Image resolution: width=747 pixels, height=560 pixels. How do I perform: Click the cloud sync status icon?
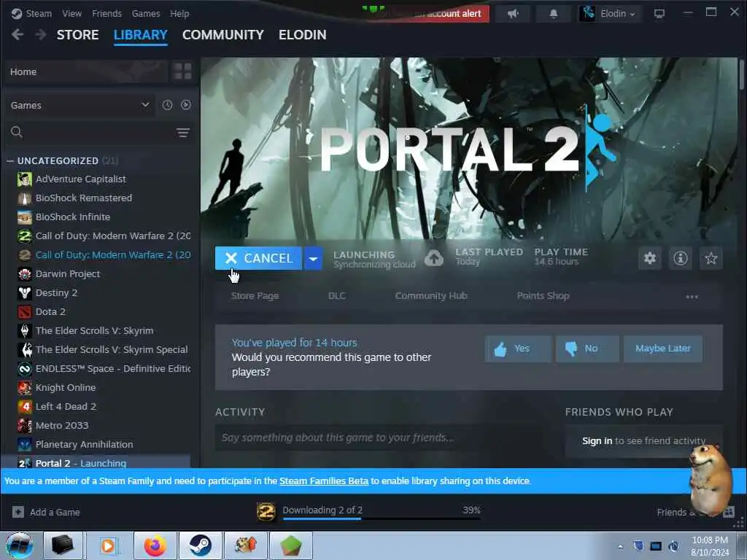pos(433,258)
